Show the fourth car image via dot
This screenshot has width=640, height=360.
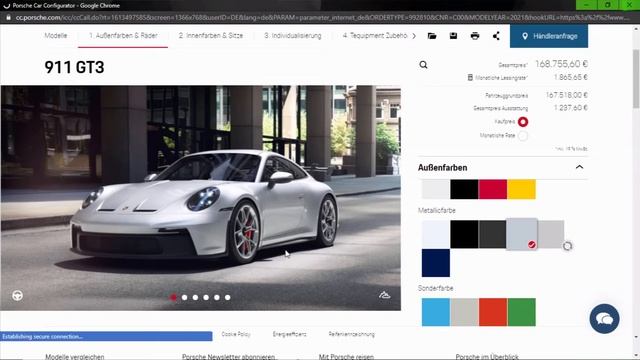(x=206, y=298)
